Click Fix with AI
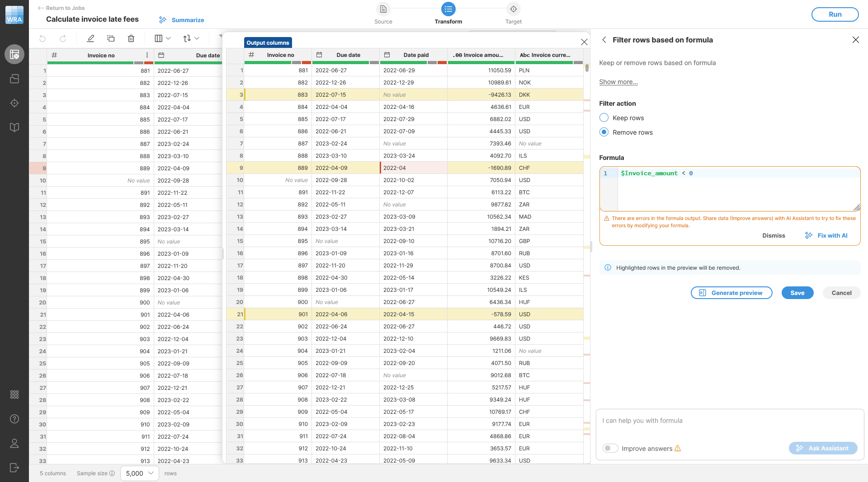This screenshot has width=868, height=482. 826,235
